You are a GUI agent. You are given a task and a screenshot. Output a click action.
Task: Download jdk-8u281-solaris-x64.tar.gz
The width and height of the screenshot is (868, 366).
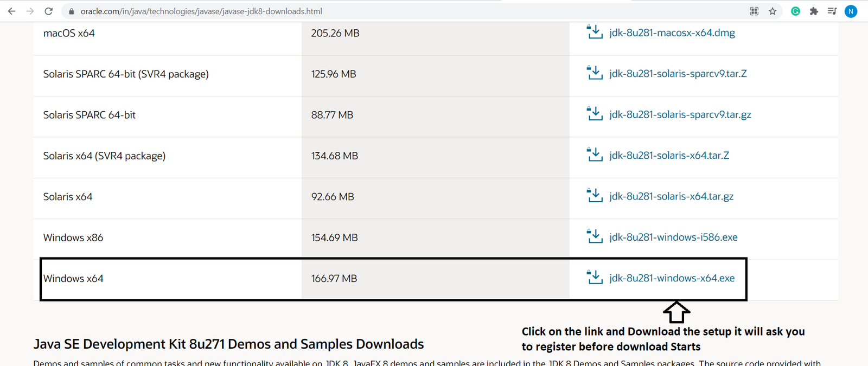click(671, 196)
